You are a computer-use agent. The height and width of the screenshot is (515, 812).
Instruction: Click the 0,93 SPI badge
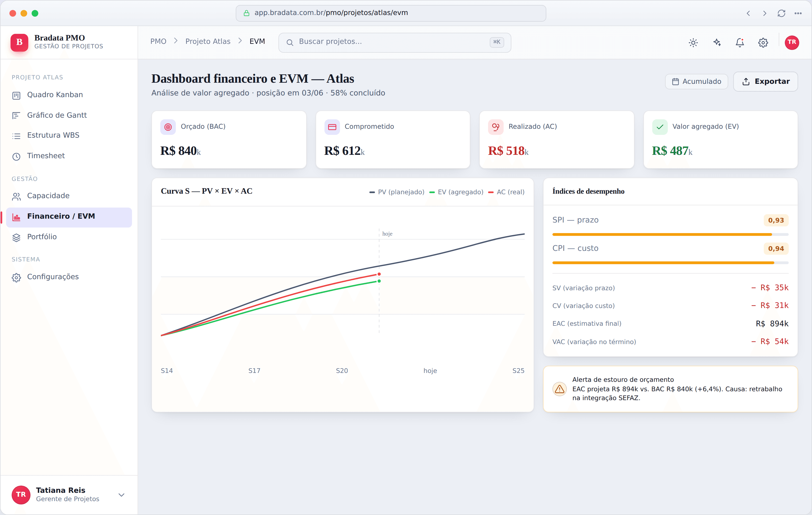click(x=776, y=220)
